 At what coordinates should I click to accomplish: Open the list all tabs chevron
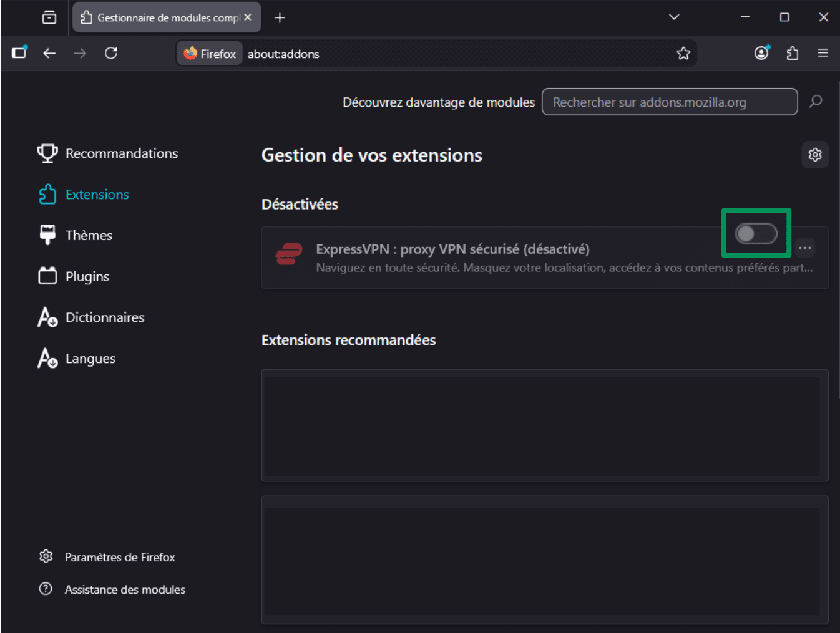[x=674, y=17]
